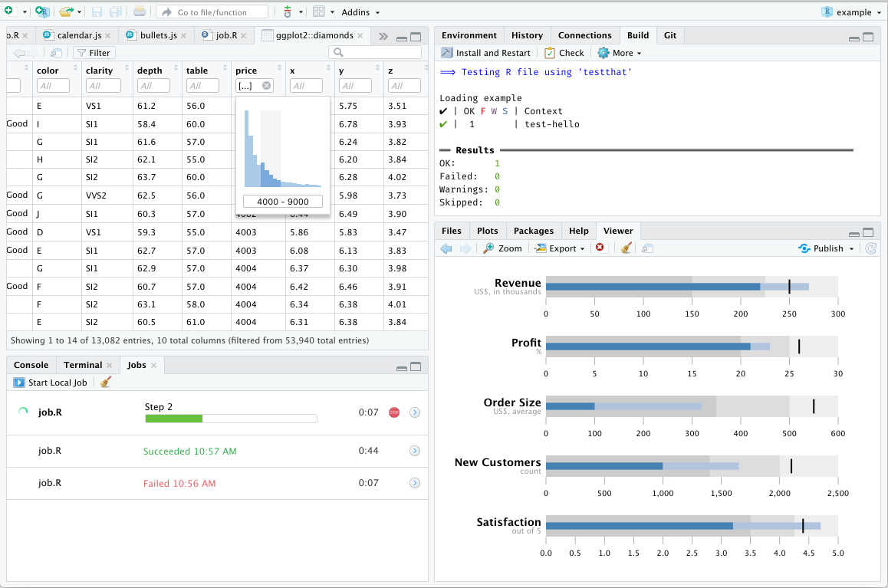
Task: Click the broom icon in Viewer toolbar
Action: pos(626,248)
